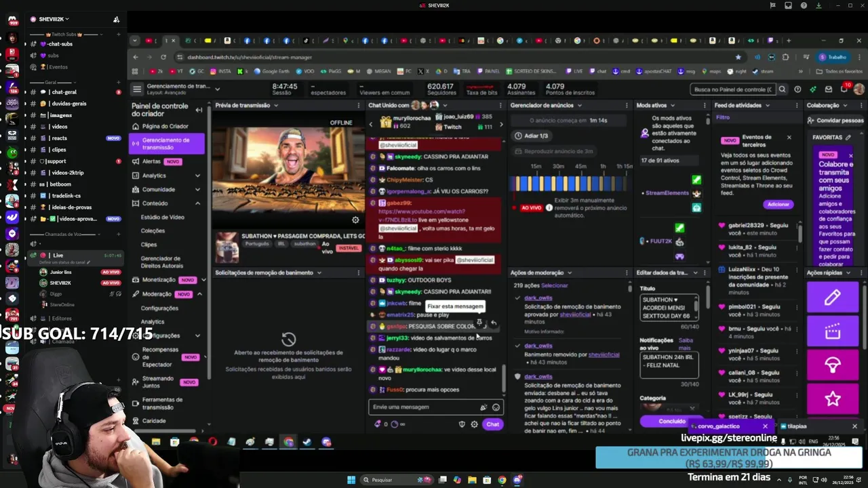Reply to the highlighted chat message
Screen dimensions: 868x488
click(x=494, y=323)
